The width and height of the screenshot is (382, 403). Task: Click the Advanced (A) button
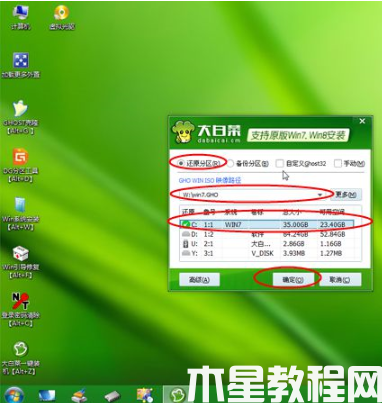point(199,280)
